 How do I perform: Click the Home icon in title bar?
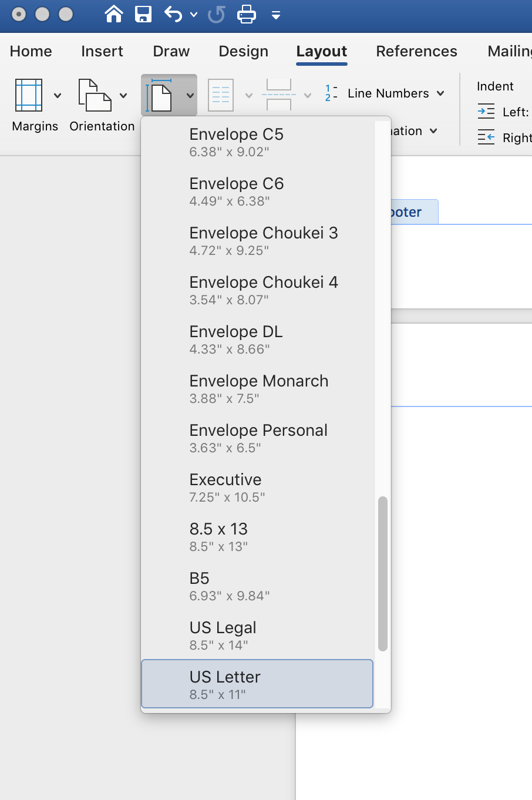tap(114, 14)
